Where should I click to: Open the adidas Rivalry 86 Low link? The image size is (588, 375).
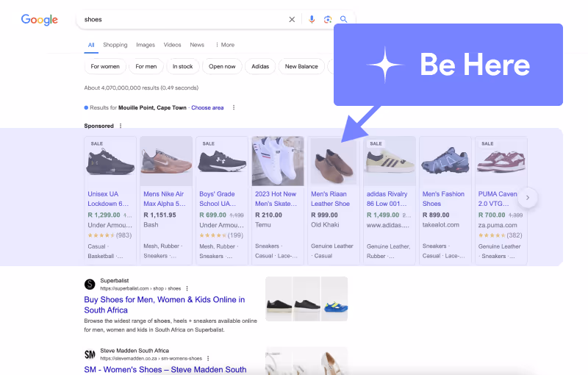(387, 199)
